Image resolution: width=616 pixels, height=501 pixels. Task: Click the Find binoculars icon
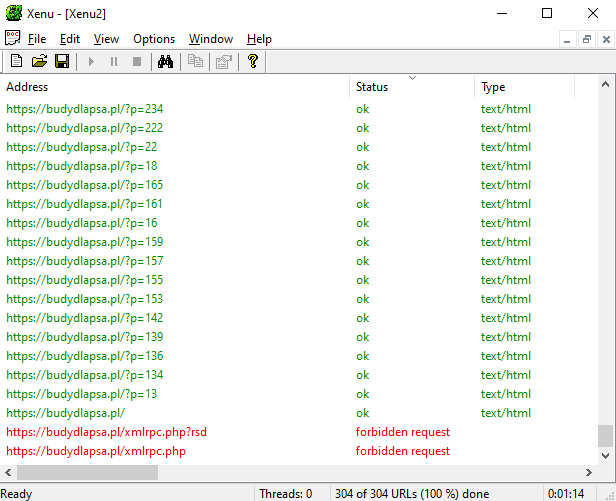tap(165, 61)
